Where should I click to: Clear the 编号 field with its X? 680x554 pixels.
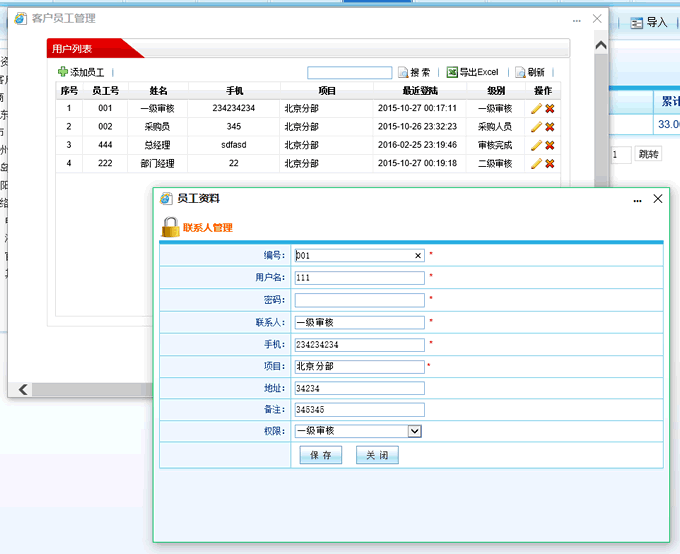click(x=418, y=255)
